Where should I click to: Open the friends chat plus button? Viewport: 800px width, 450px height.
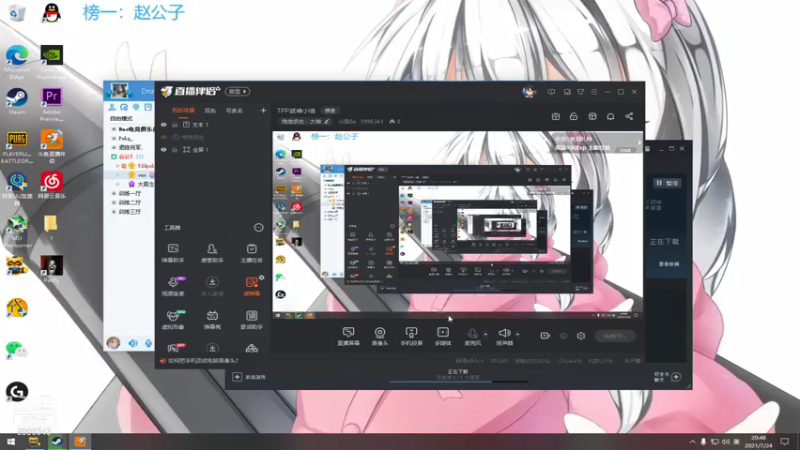coord(676,377)
